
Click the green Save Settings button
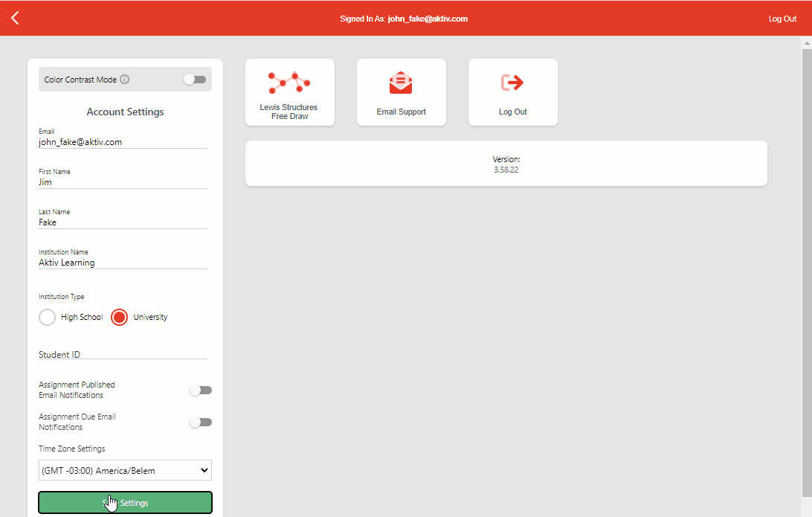[x=125, y=503]
